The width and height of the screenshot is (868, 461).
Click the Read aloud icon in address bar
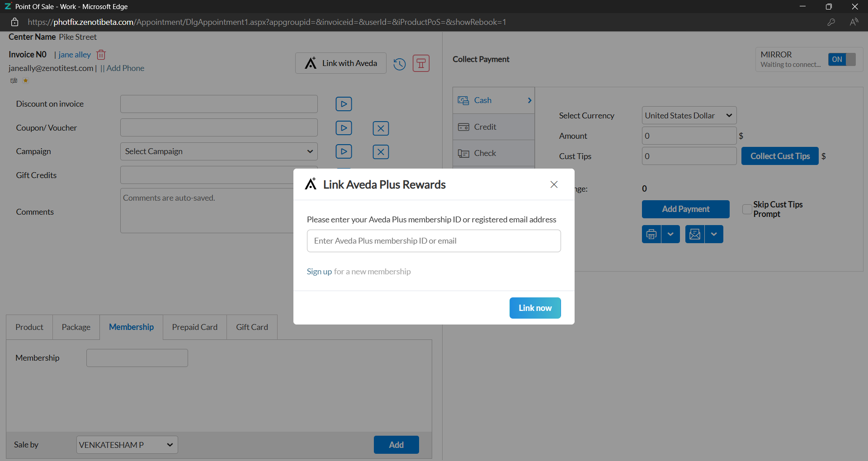pyautogui.click(x=854, y=22)
